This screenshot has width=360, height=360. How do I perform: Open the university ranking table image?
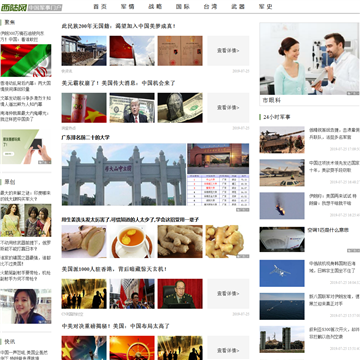click(x=218, y=190)
